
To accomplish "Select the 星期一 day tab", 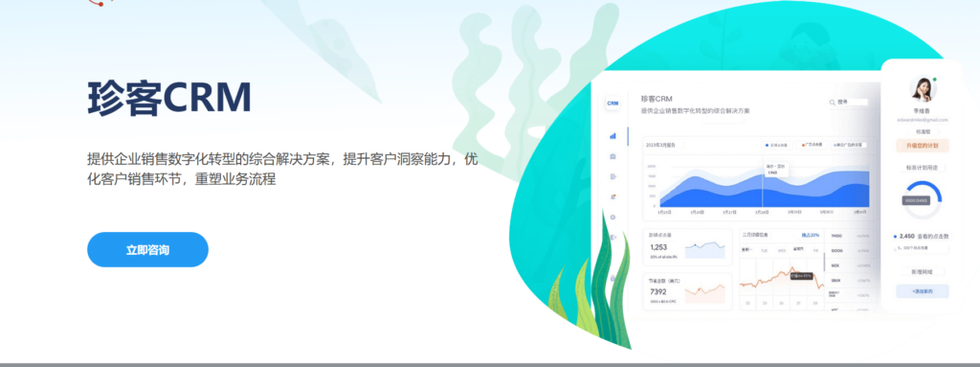I will point(746,250).
